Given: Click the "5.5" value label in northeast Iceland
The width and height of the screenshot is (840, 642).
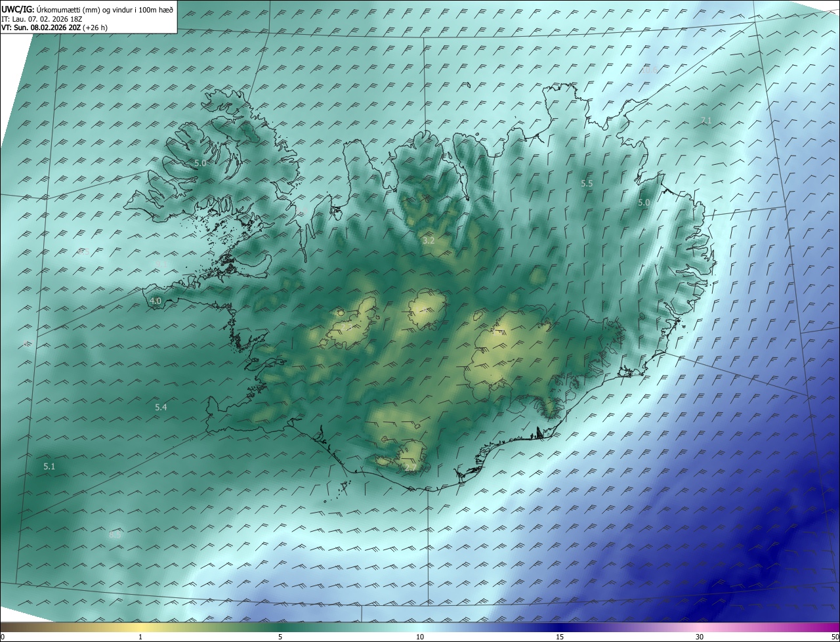Looking at the screenshot, I should [587, 184].
